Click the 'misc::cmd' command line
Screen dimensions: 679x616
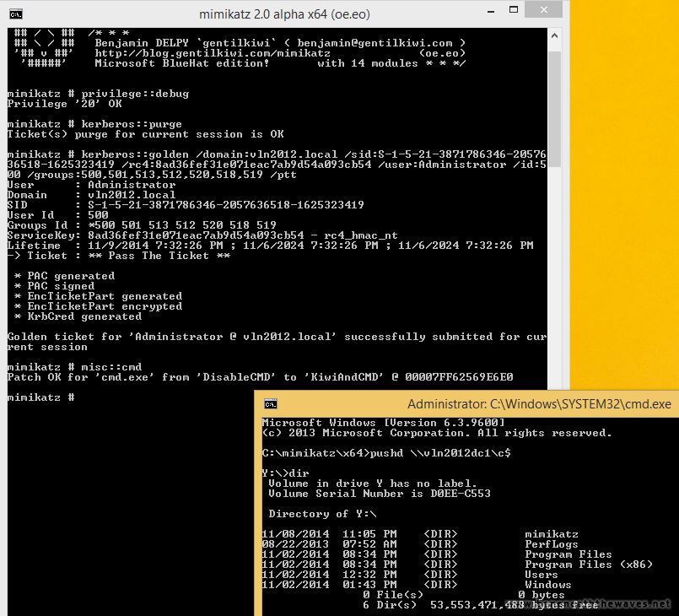pyautogui.click(x=74, y=367)
